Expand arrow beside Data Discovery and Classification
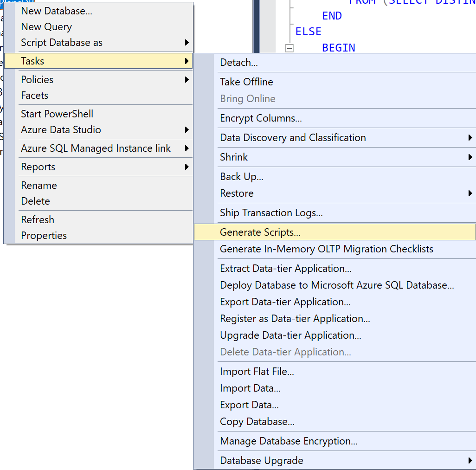This screenshot has height=470, width=476. click(470, 137)
